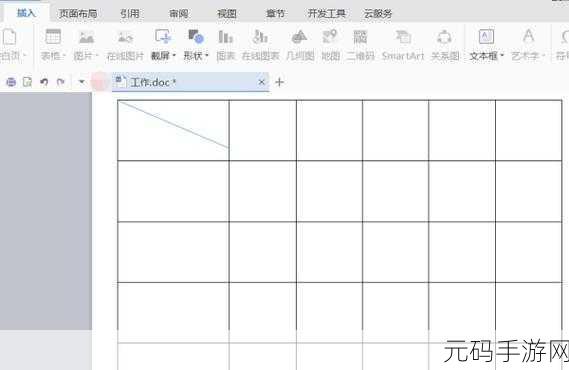Open the 审阅 review tab
Screen dimensions: 569x370
(x=179, y=14)
